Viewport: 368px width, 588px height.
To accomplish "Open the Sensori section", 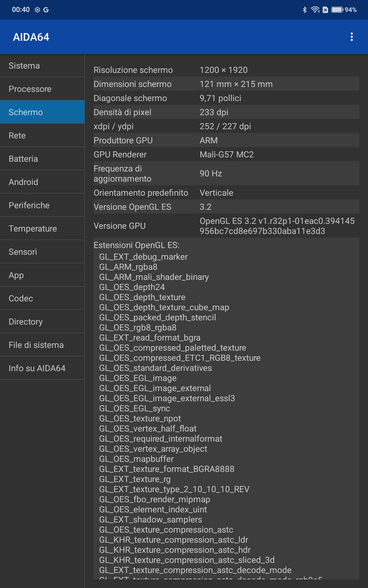I will pos(42,252).
